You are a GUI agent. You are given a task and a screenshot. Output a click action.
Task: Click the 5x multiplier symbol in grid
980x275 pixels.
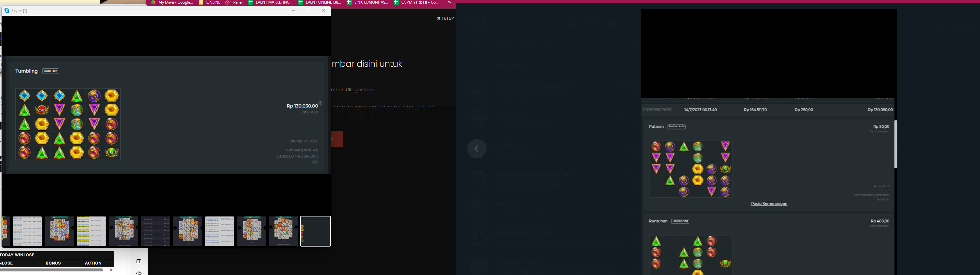tap(111, 152)
